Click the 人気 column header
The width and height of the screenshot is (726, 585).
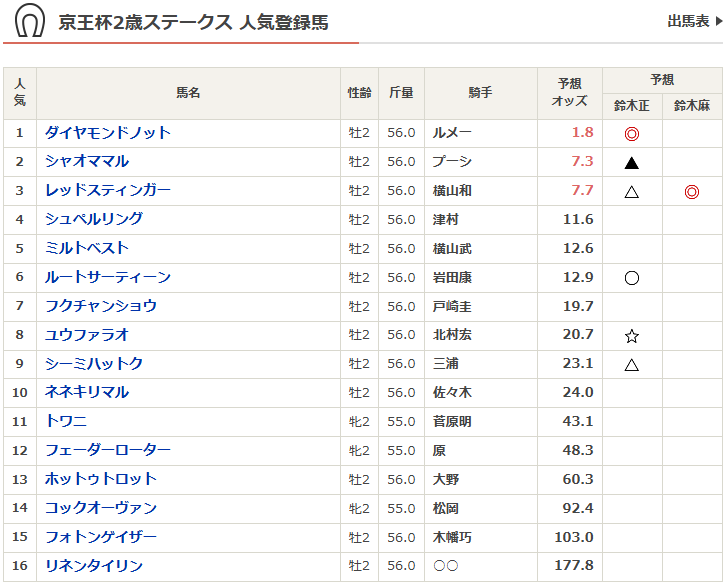click(x=20, y=93)
